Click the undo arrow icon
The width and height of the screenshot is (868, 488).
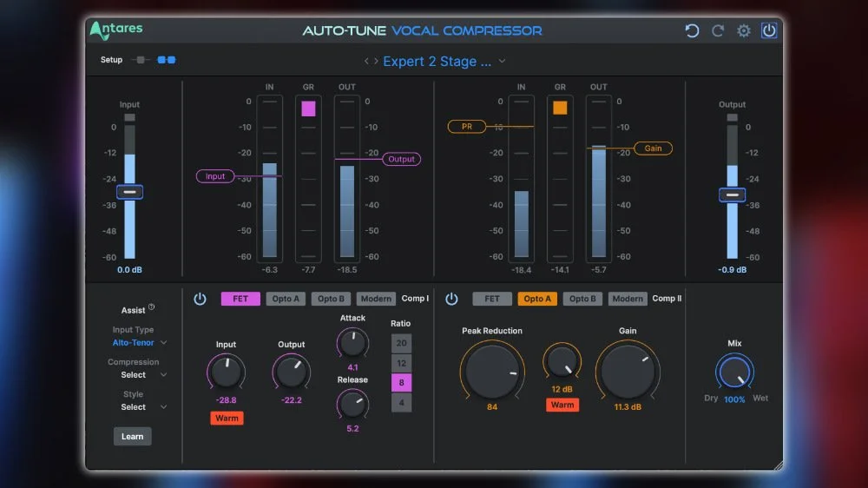click(x=692, y=30)
